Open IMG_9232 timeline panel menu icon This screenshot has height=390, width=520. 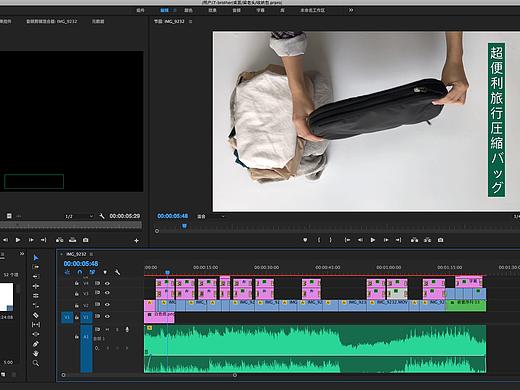(x=91, y=254)
